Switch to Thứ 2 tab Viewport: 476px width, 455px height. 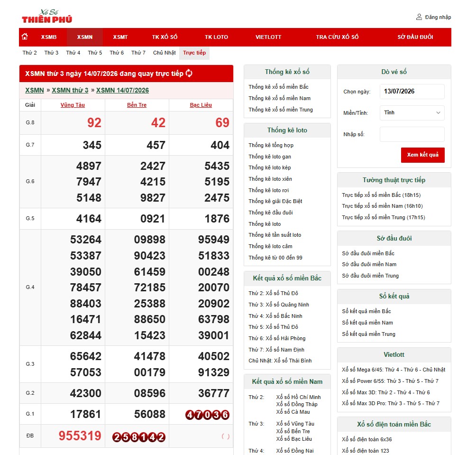29,53
